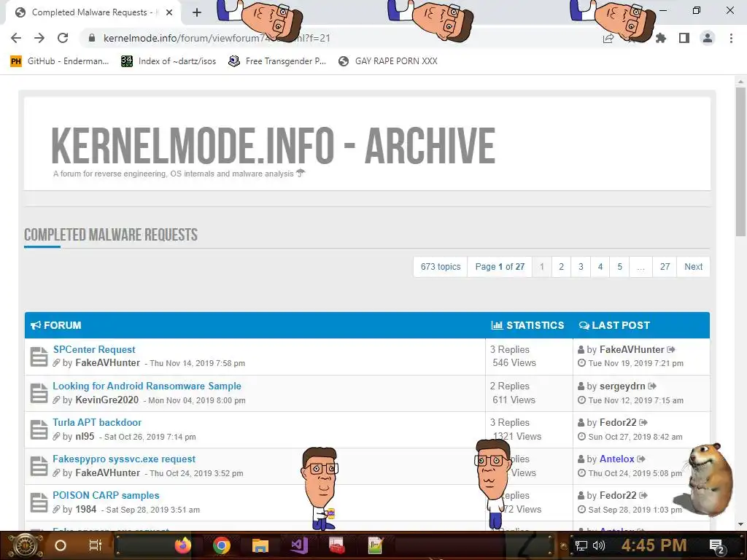View author nl95's profile
The image size is (747, 560).
point(85,437)
